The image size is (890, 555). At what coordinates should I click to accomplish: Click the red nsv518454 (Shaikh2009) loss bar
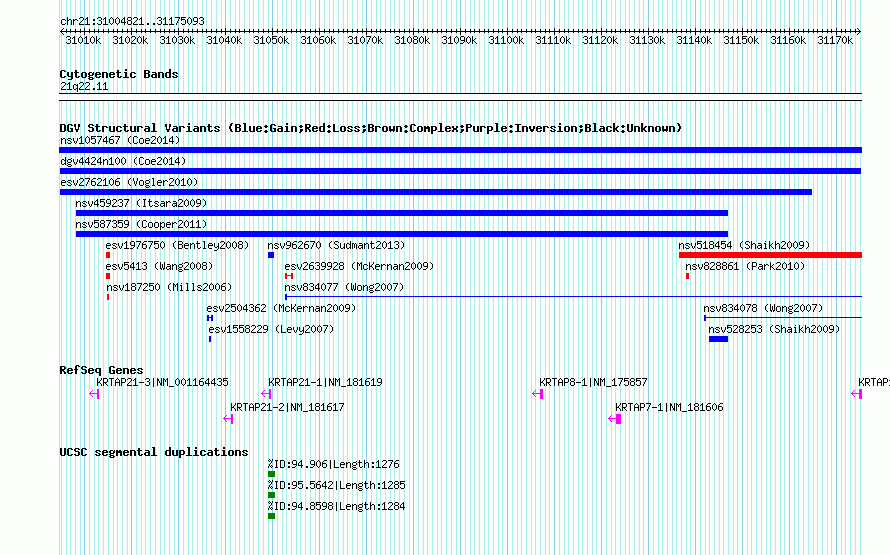pyautogui.click(x=770, y=255)
